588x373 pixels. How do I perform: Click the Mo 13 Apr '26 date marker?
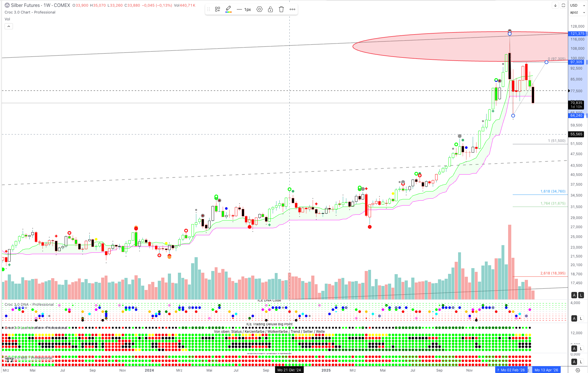pos(546,370)
